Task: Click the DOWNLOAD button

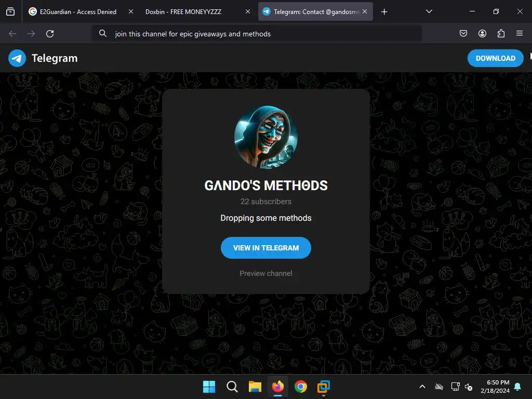Action: (x=495, y=58)
